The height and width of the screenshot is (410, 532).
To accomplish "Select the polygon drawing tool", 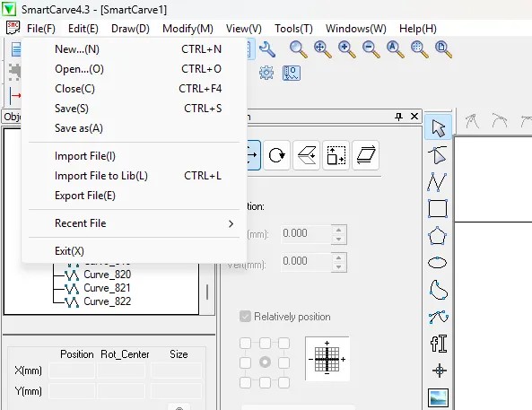I will (x=438, y=236).
